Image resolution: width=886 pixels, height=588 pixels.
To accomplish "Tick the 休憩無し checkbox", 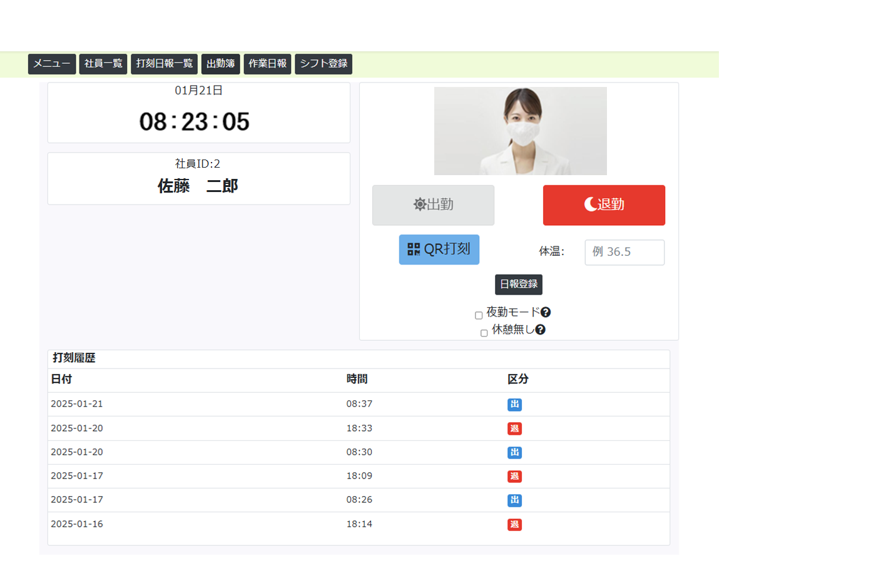I will [x=484, y=333].
